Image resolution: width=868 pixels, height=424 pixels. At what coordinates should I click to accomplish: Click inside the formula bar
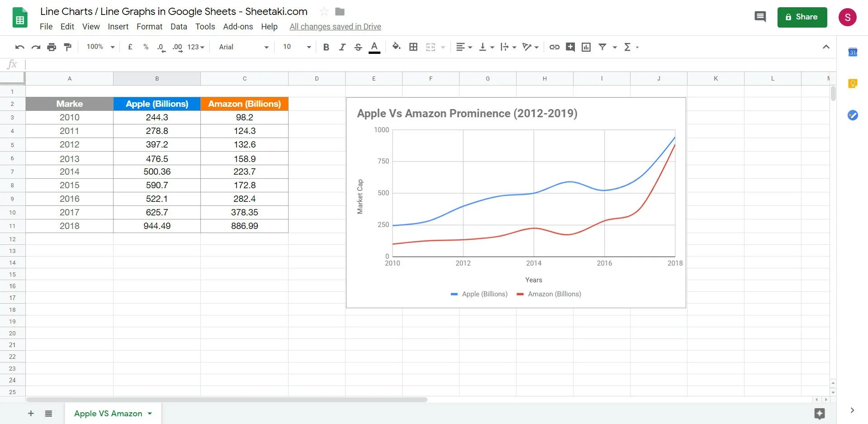[430, 65]
